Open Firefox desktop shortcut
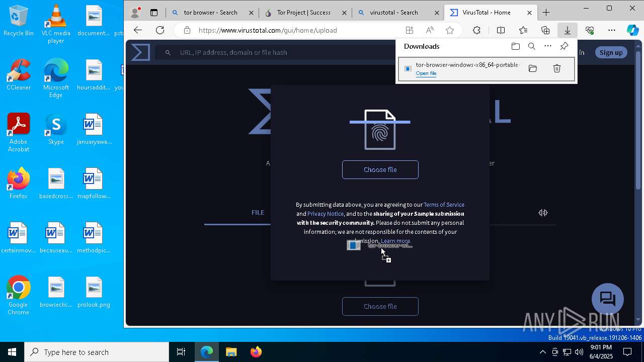Viewport: 644px width, 362px height. pyautogui.click(x=19, y=184)
